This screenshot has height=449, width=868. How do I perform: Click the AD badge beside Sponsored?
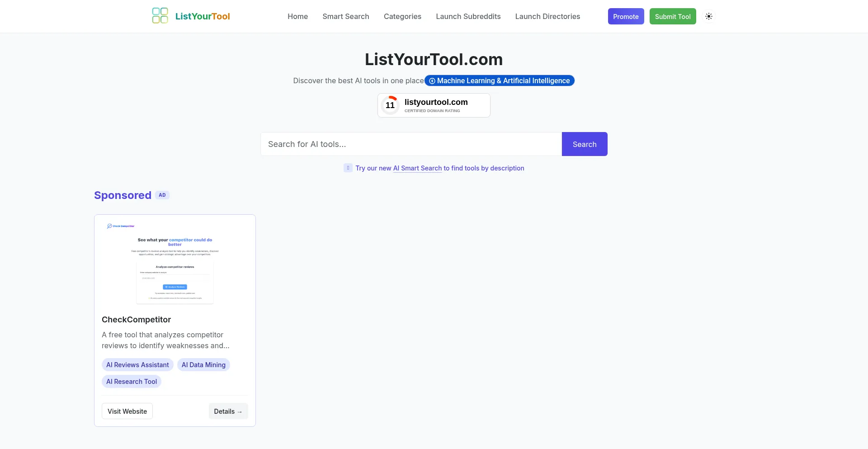pyautogui.click(x=162, y=195)
